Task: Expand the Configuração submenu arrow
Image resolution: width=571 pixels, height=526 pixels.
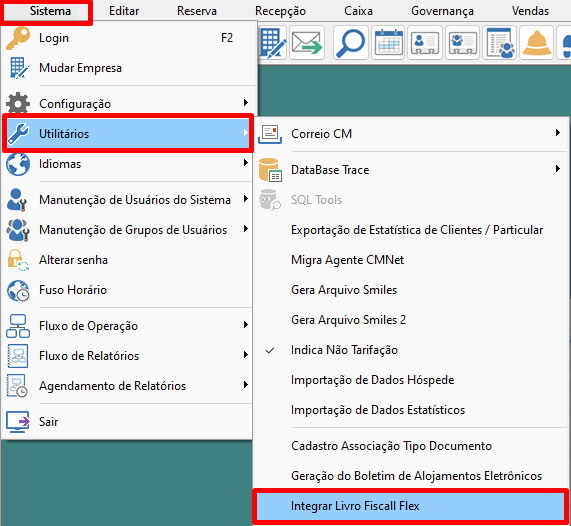Action: 246,103
